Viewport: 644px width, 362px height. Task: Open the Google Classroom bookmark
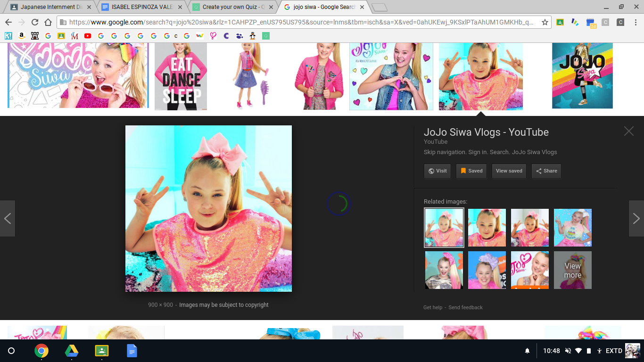pyautogui.click(x=61, y=36)
